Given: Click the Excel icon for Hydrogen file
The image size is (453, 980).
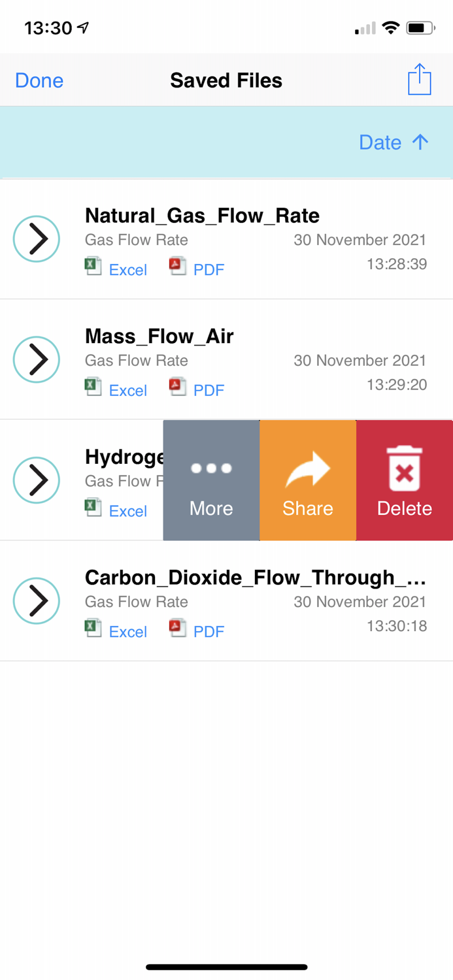Looking at the screenshot, I should pyautogui.click(x=93, y=508).
